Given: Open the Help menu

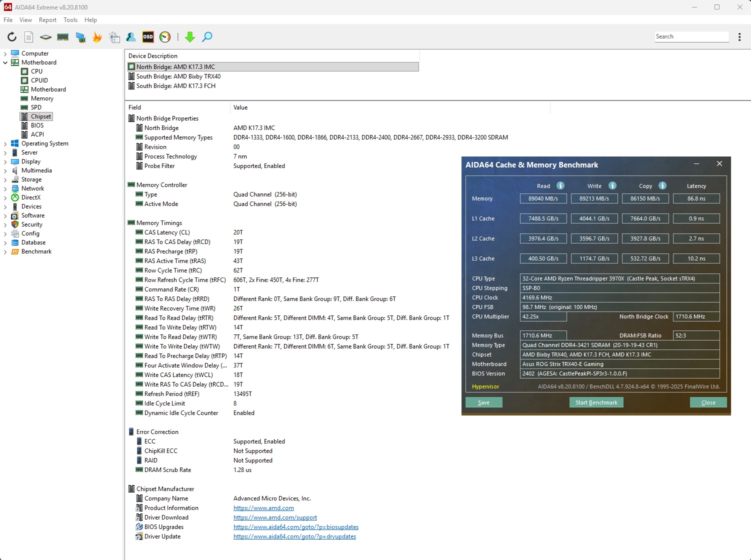Looking at the screenshot, I should click(x=90, y=20).
